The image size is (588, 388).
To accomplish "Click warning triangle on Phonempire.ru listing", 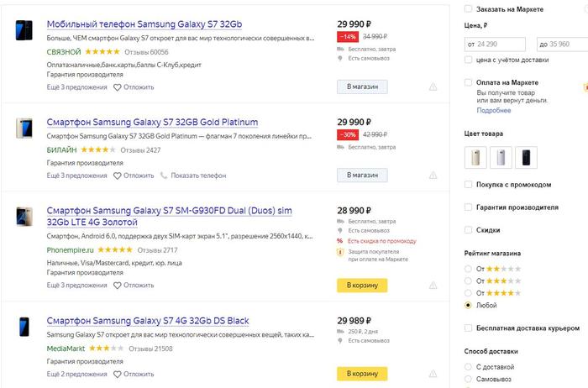I will (x=433, y=285).
